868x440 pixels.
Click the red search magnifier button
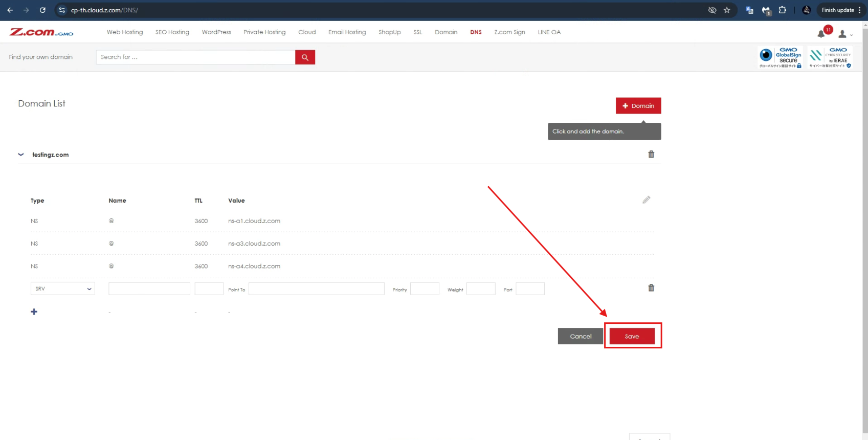pyautogui.click(x=305, y=57)
